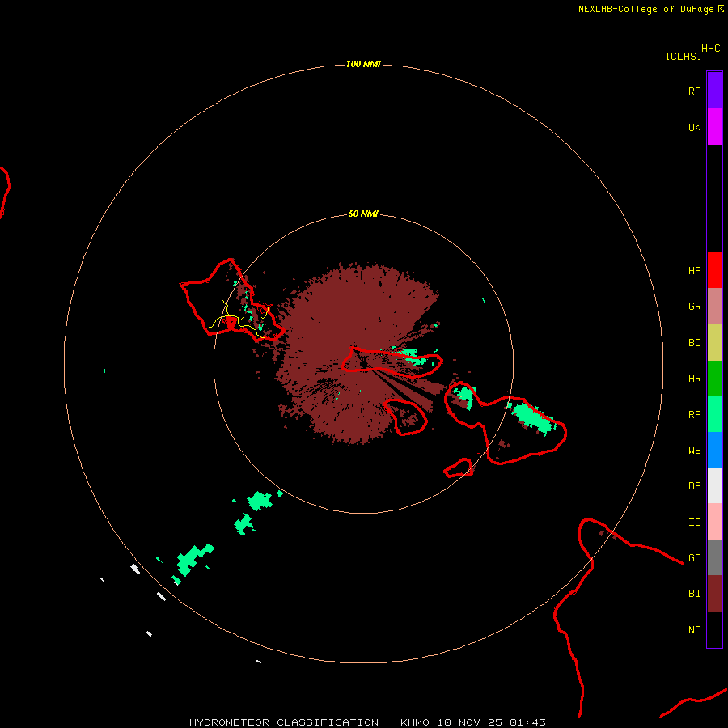Click the ND black legend swatch
Image resolution: width=728 pixels, height=728 pixels.
tap(714, 629)
